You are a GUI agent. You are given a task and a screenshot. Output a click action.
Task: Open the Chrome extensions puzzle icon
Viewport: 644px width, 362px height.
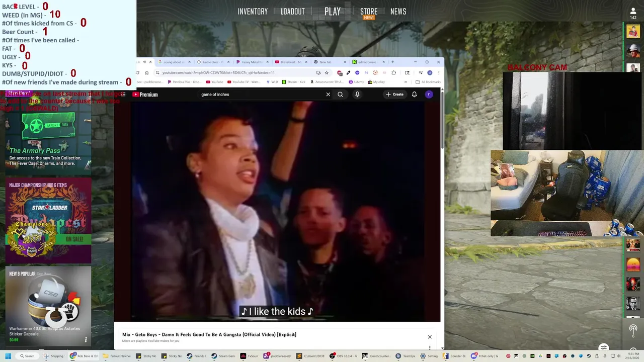(393, 72)
